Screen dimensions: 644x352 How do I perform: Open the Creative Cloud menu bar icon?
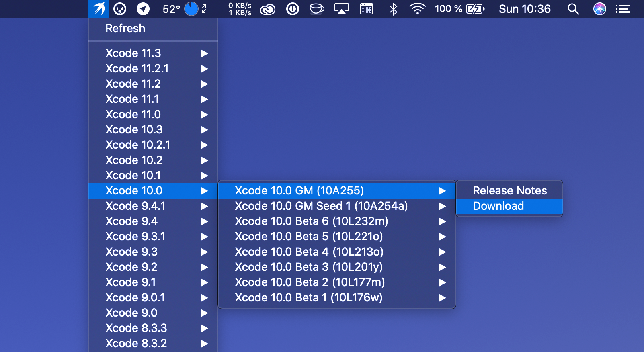[268, 9]
